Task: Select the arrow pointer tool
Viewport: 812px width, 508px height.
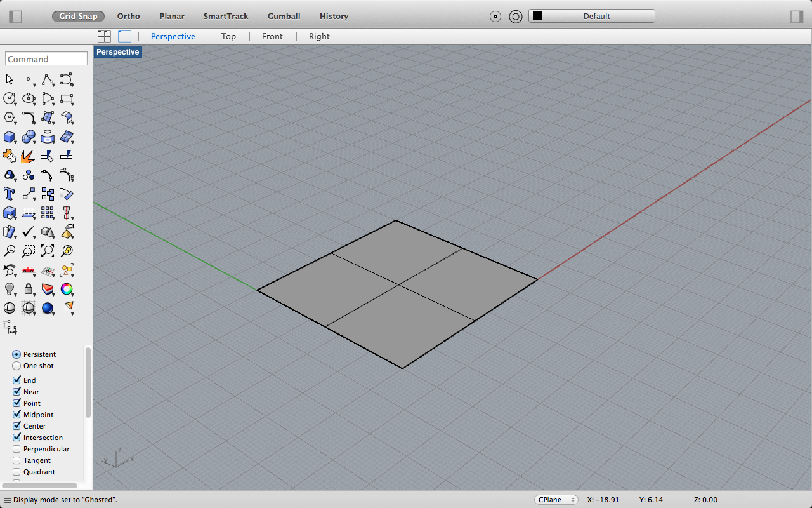Action: (x=10, y=80)
